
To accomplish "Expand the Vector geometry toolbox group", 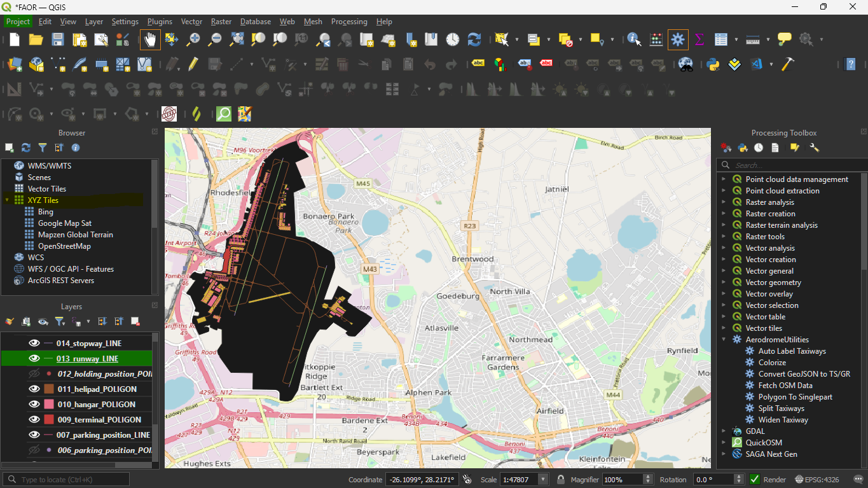I will [x=724, y=282].
